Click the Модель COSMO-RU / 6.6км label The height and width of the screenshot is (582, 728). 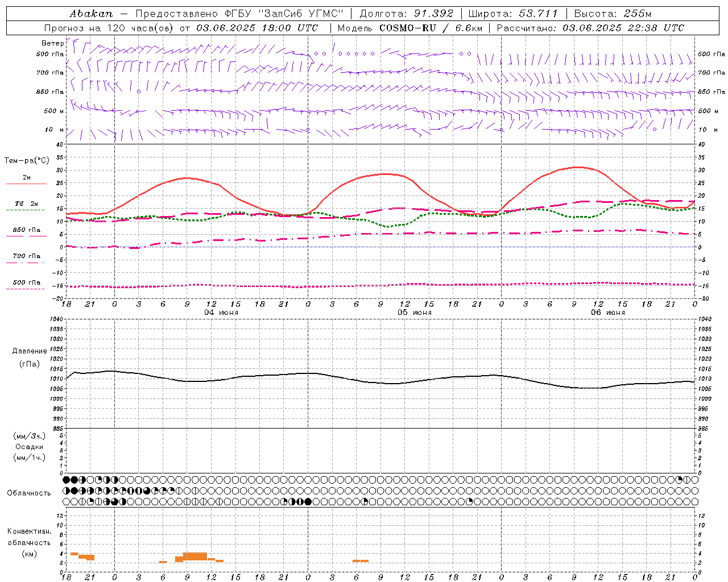(x=409, y=28)
